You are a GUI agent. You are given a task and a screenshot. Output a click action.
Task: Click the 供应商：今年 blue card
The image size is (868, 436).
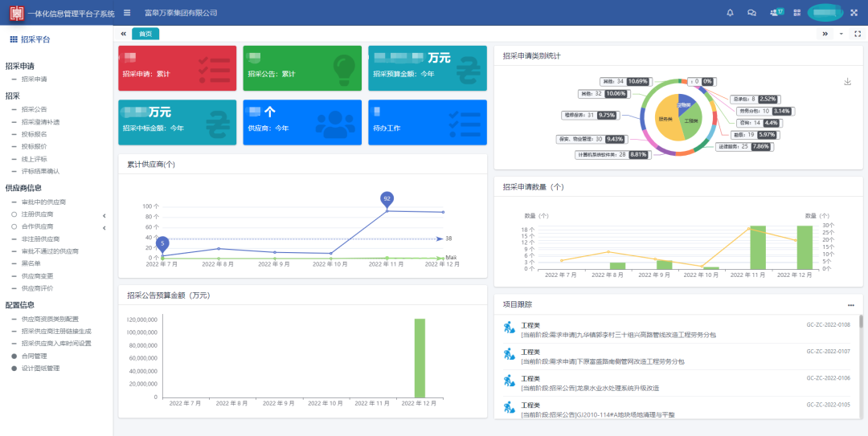coord(302,122)
